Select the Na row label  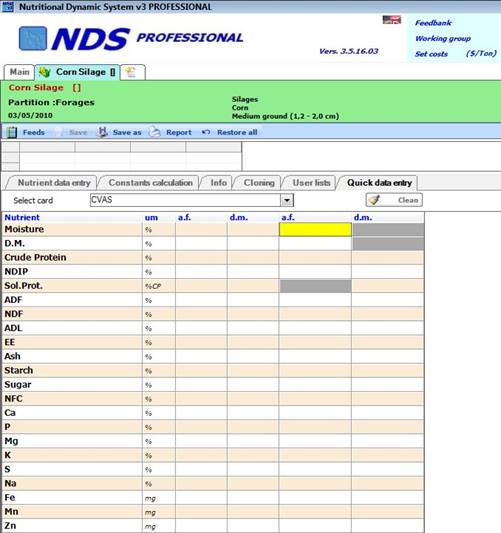(x=10, y=483)
